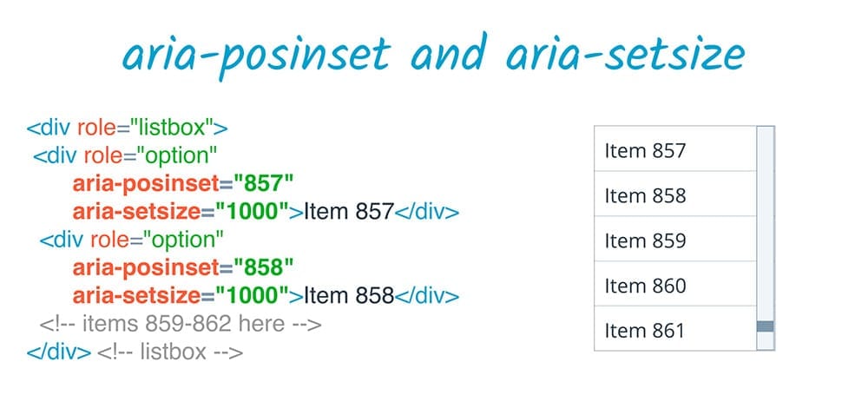Click the listbox scrollbar thumb

765,326
